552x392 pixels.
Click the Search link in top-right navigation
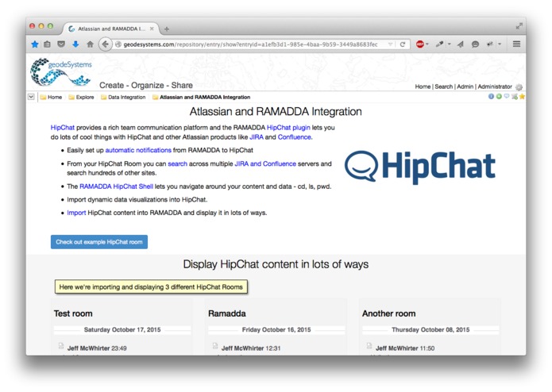click(443, 86)
